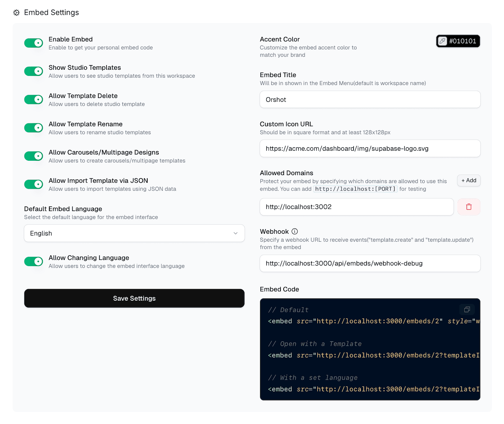504x424 pixels.
Task: Click the Embed Title field showing Orshot
Action: (x=370, y=99)
